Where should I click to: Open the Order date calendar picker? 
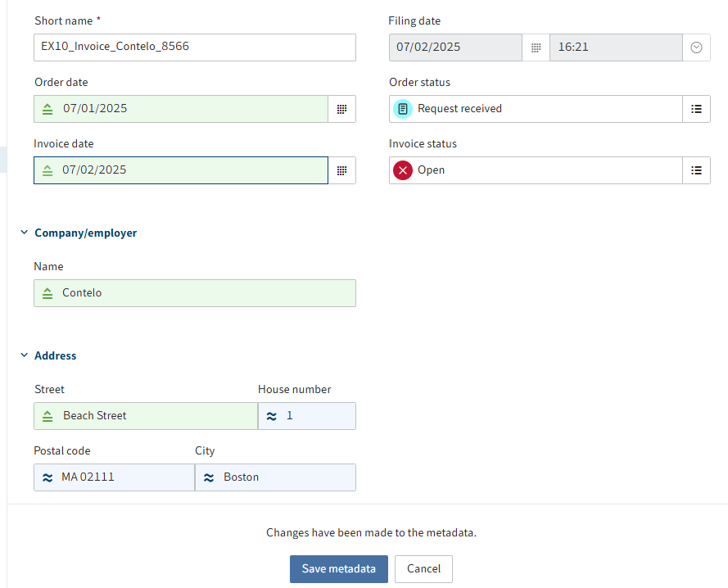coord(341,109)
